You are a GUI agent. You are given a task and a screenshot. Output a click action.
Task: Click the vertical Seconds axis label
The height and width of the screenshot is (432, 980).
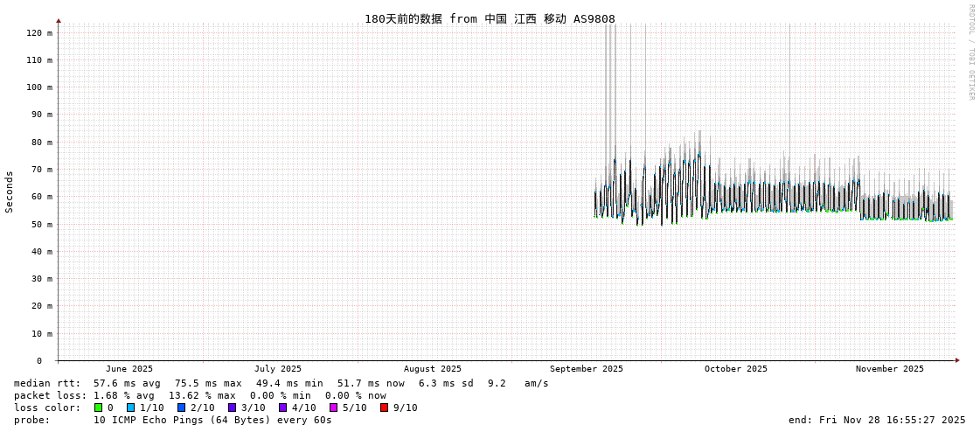[x=10, y=192]
